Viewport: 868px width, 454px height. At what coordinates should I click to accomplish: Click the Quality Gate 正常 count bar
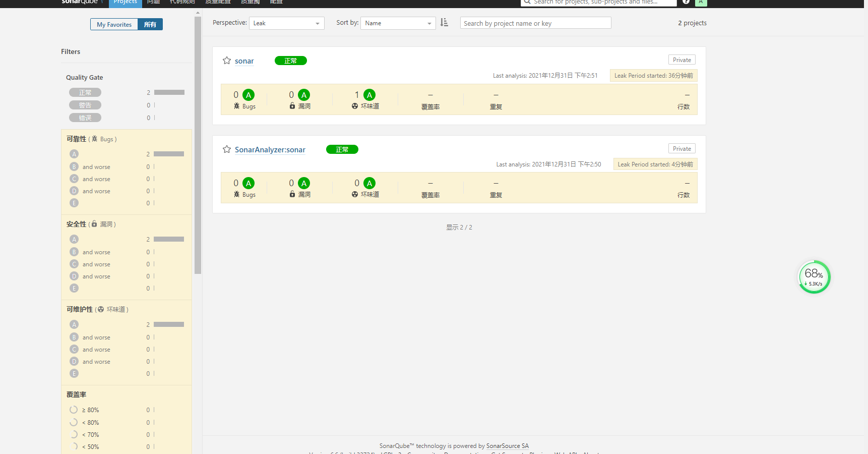click(169, 92)
